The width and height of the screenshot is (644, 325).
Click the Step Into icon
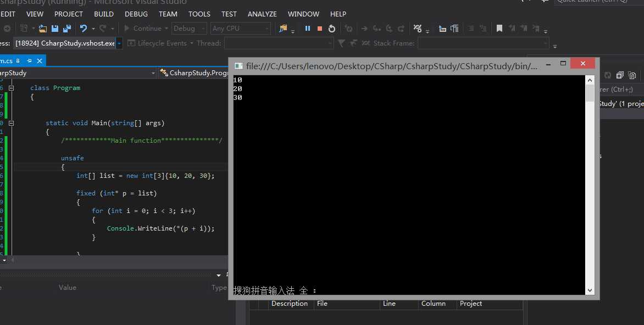(376, 29)
